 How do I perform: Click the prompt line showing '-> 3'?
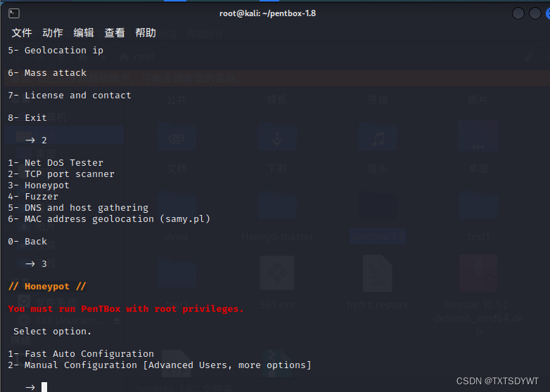[36, 263]
